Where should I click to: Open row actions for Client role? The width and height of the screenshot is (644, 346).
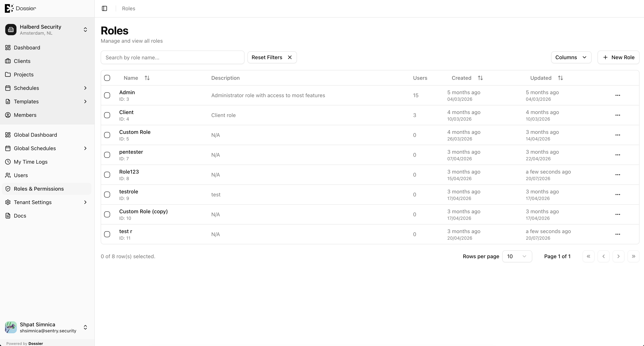coord(617,115)
